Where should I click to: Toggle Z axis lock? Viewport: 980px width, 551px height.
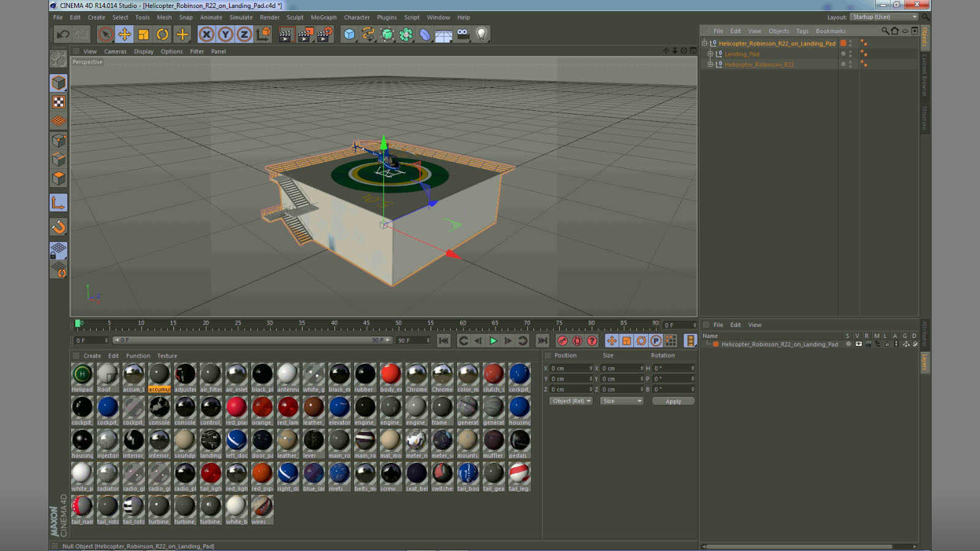click(x=244, y=34)
